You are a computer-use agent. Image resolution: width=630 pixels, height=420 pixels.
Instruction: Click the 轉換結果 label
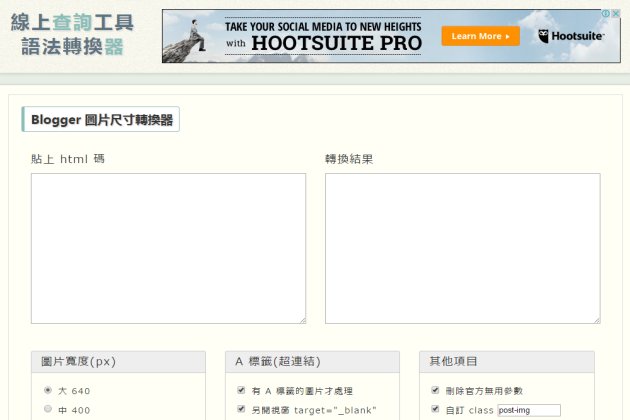click(x=349, y=159)
